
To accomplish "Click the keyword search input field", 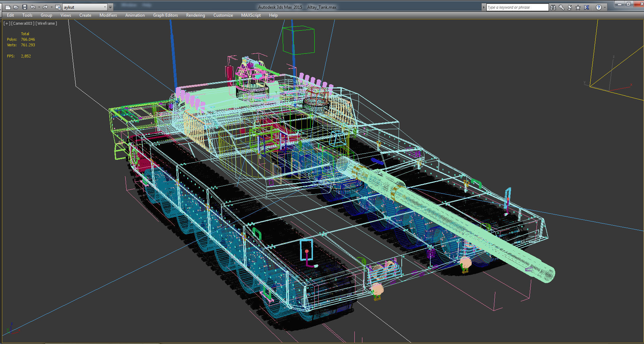I will (517, 7).
